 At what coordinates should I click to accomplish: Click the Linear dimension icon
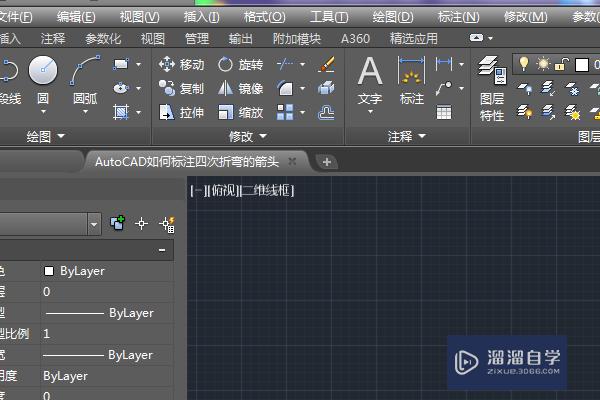coord(444,64)
